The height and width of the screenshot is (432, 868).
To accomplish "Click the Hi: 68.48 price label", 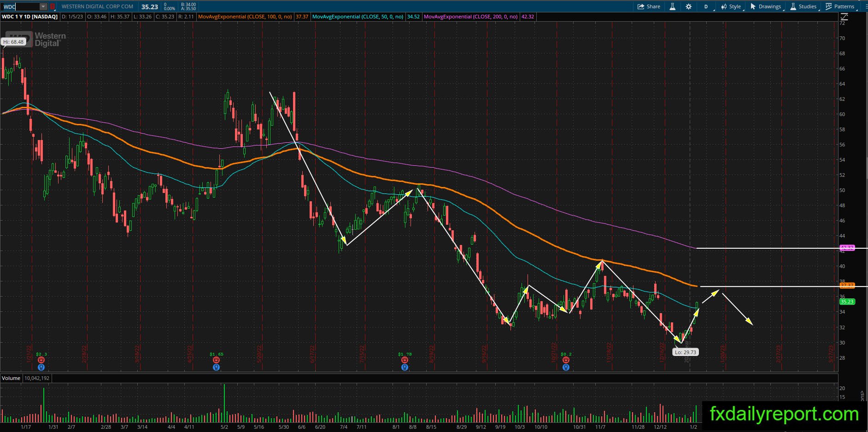I will tap(13, 42).
